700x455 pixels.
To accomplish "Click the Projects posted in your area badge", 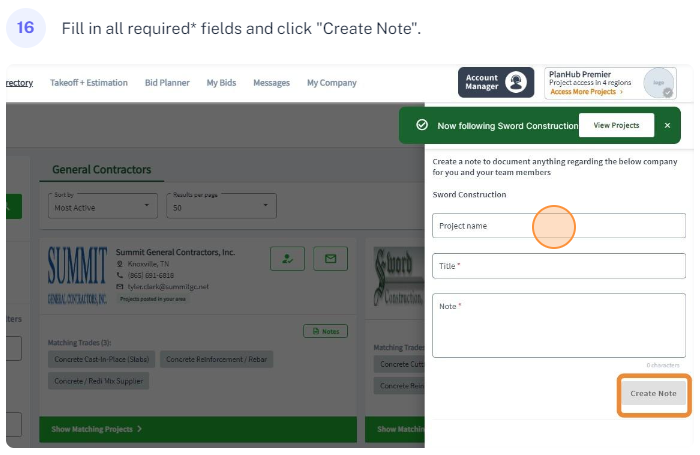I will tap(153, 299).
